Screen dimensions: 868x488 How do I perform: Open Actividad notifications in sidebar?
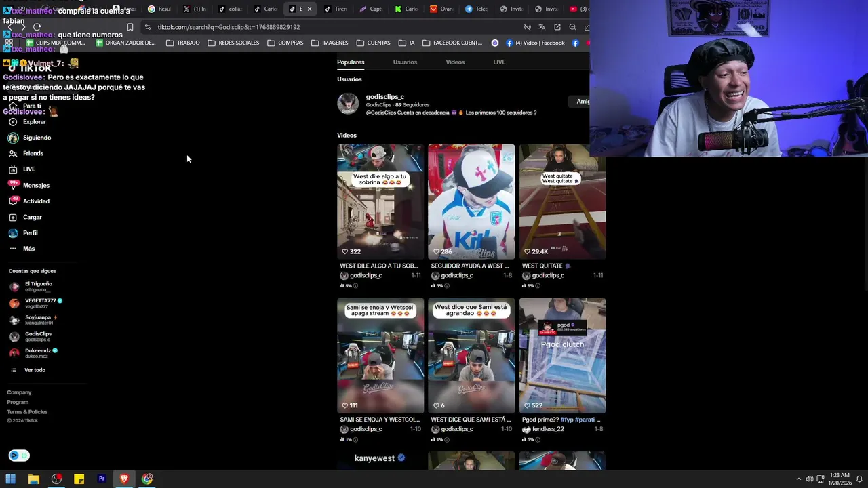(28, 201)
